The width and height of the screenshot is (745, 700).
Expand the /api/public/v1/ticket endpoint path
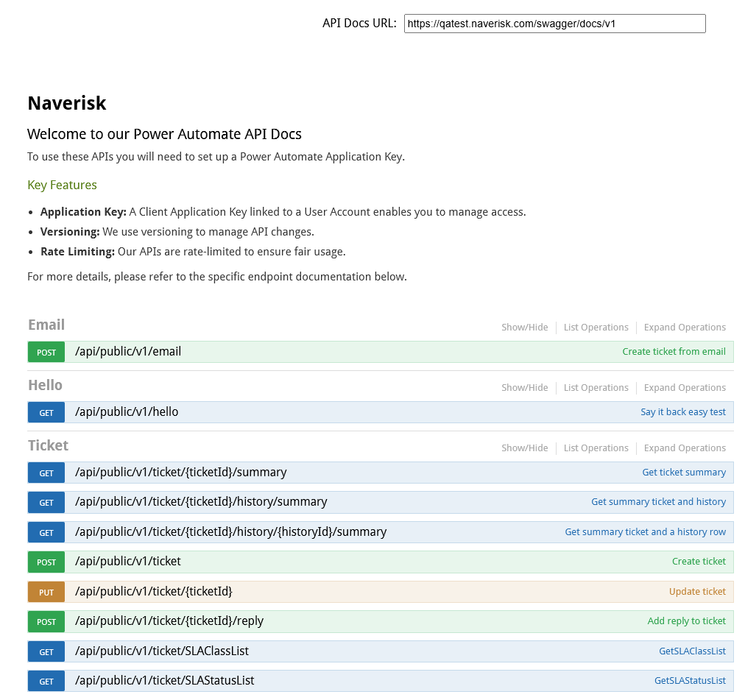point(128,561)
